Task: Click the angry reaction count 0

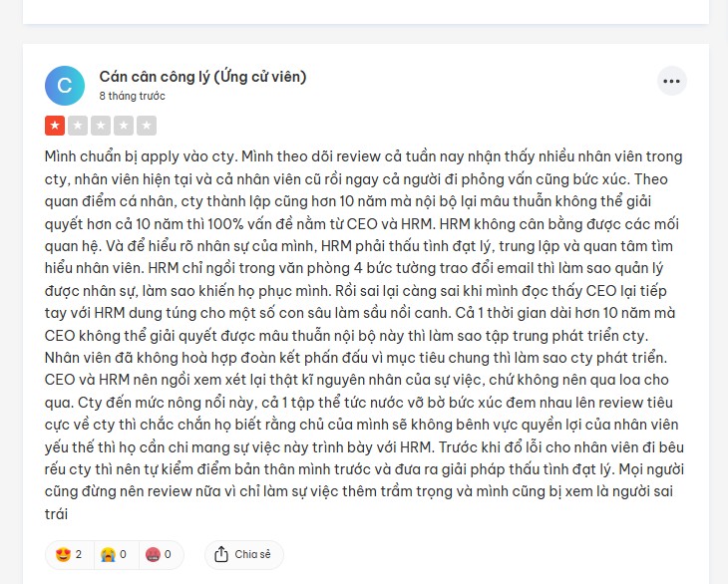Action: [x=168, y=554]
